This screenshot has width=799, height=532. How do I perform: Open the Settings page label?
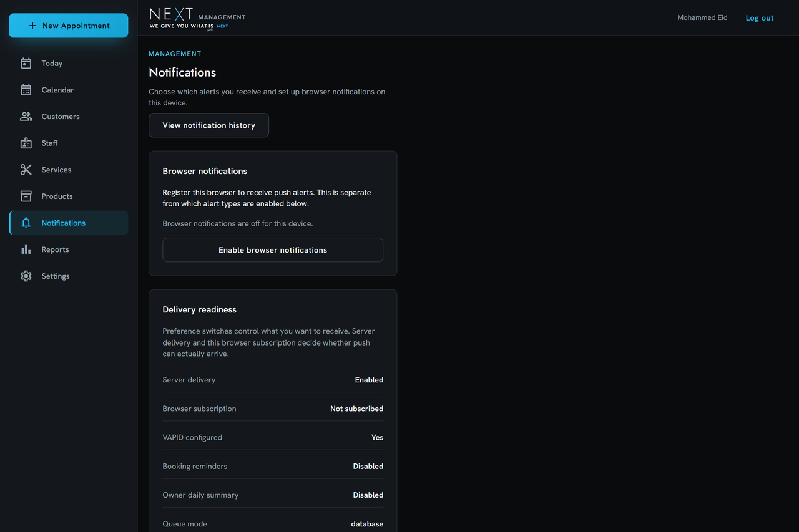click(56, 276)
